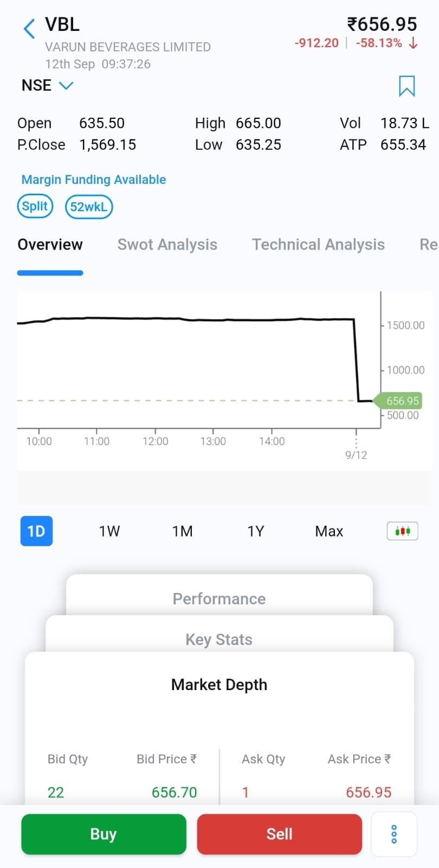Tap the 52wkL badge

pos(89,207)
